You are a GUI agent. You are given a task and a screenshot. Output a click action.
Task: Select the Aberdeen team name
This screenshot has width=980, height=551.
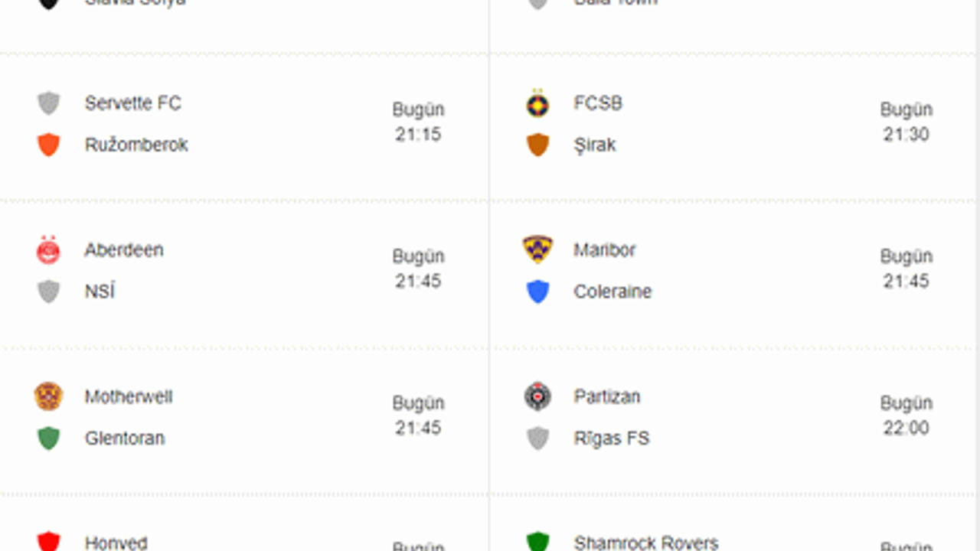pos(124,250)
